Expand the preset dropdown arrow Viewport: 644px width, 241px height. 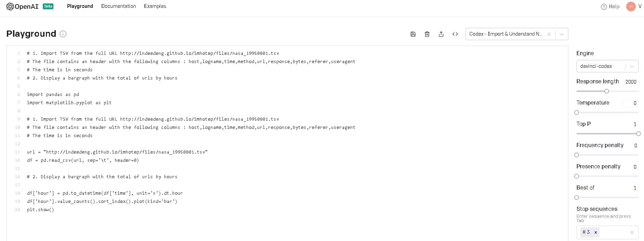[561, 34]
